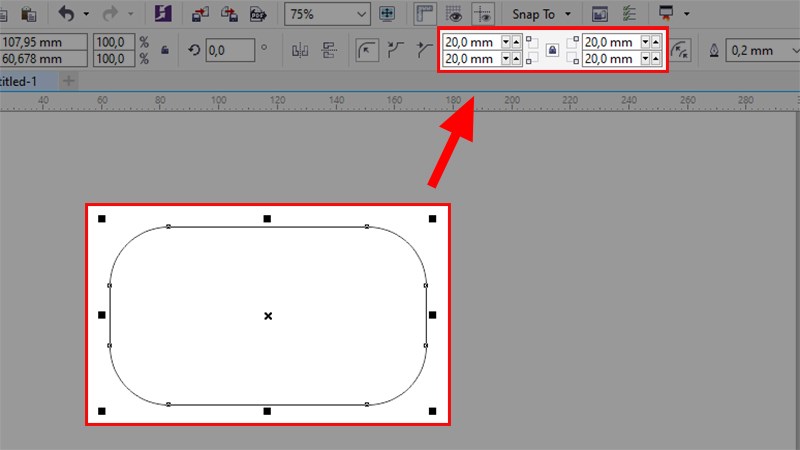Click the Undo arrow icon
The height and width of the screenshot is (450, 800).
click(67, 14)
